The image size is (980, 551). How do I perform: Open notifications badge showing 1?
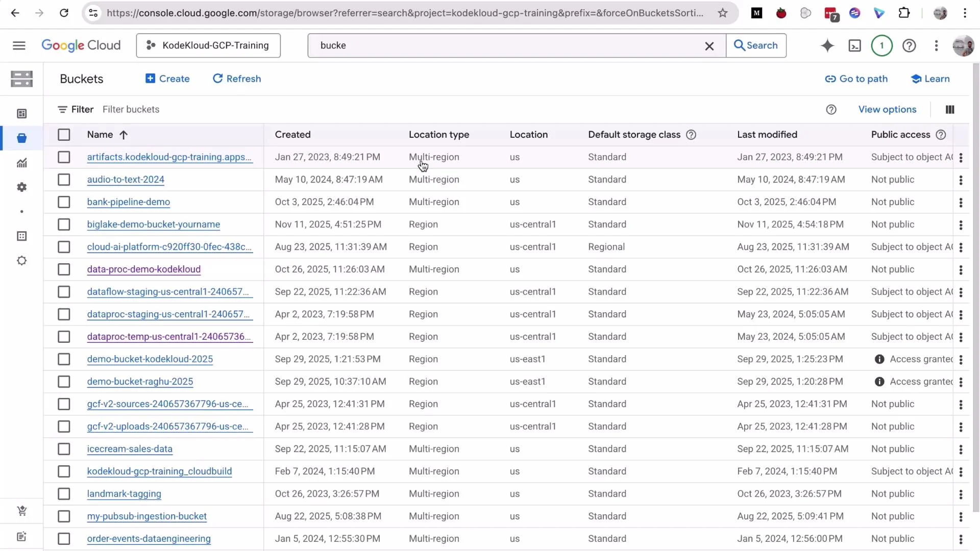pyautogui.click(x=881, y=46)
